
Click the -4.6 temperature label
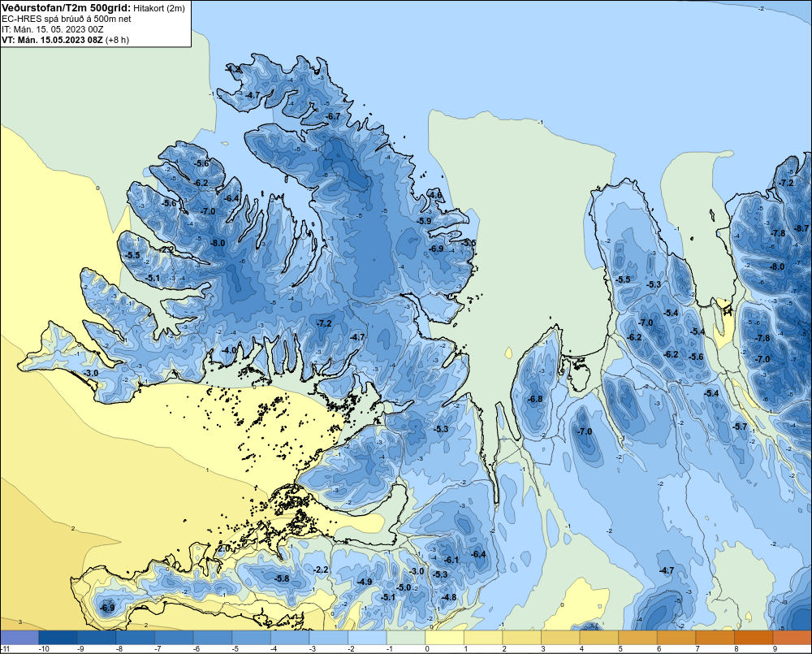click(x=435, y=195)
